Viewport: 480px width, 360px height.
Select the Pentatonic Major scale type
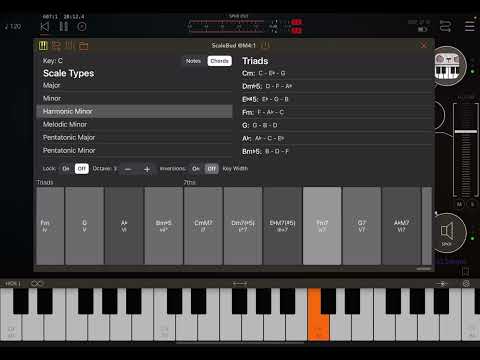click(x=134, y=137)
